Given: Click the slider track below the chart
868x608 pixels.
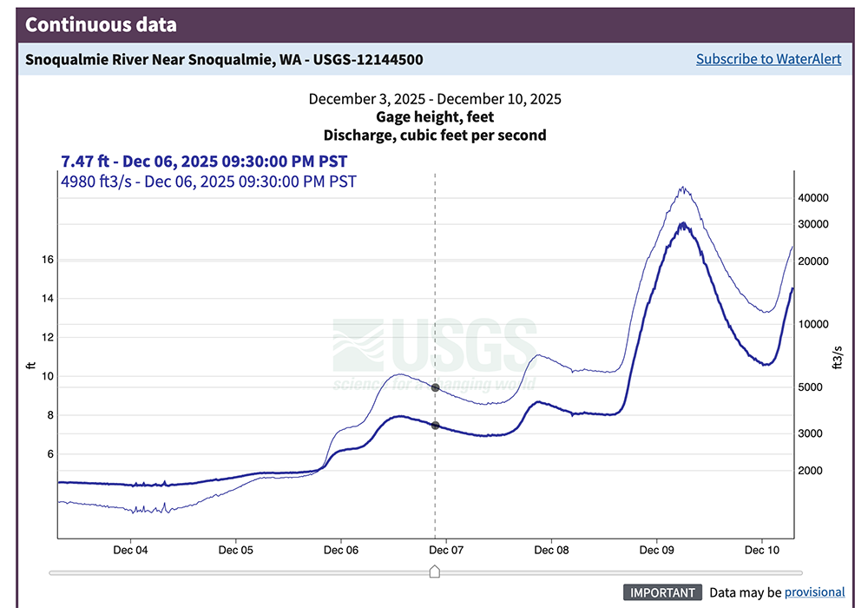Looking at the screenshot, I should tap(260, 572).
